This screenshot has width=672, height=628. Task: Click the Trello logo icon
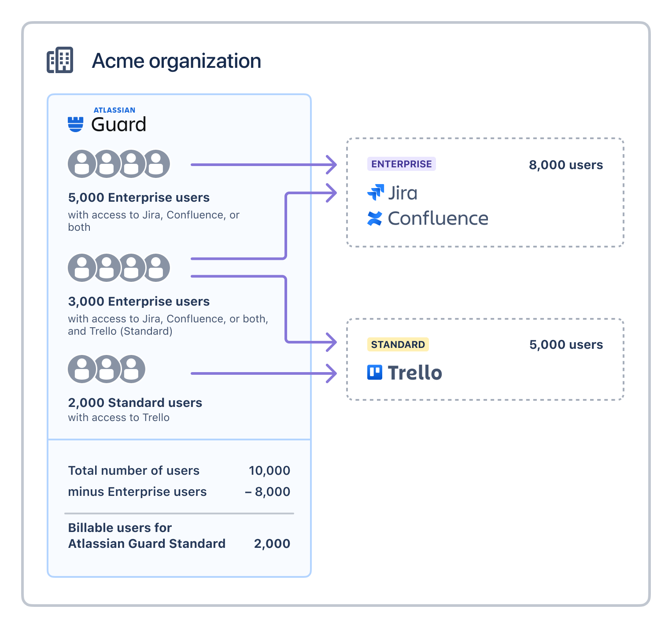(375, 372)
